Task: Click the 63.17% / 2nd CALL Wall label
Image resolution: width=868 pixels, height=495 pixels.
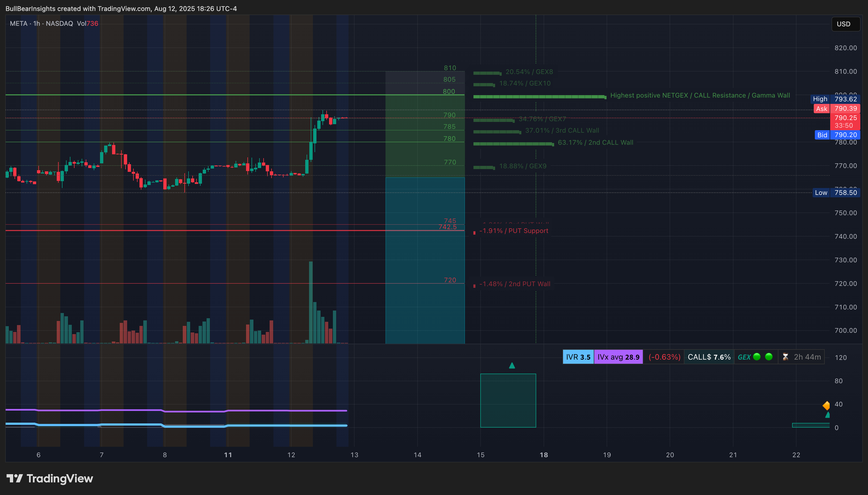Action: [595, 143]
